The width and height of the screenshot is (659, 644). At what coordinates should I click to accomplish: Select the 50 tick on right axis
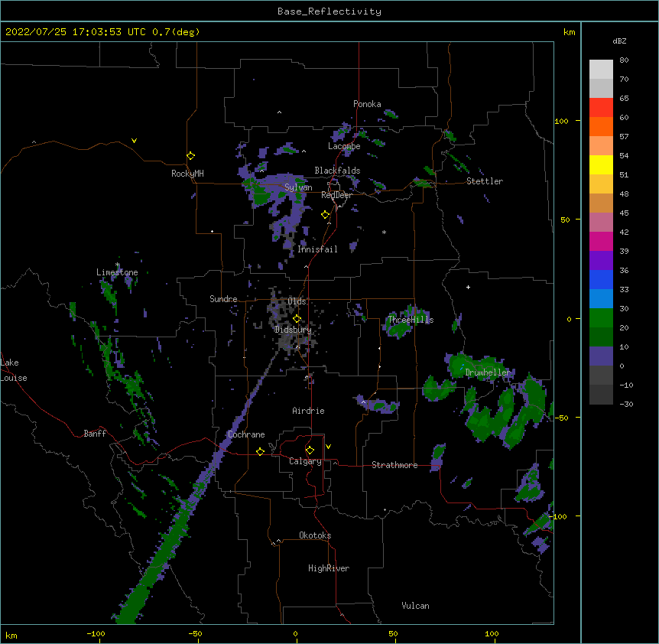click(x=565, y=220)
